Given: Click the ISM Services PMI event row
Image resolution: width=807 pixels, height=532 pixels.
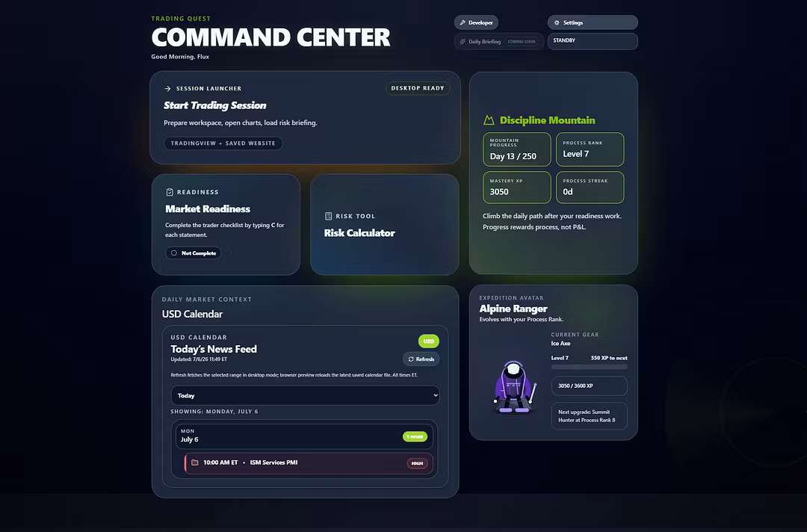Looking at the screenshot, I should point(309,463).
